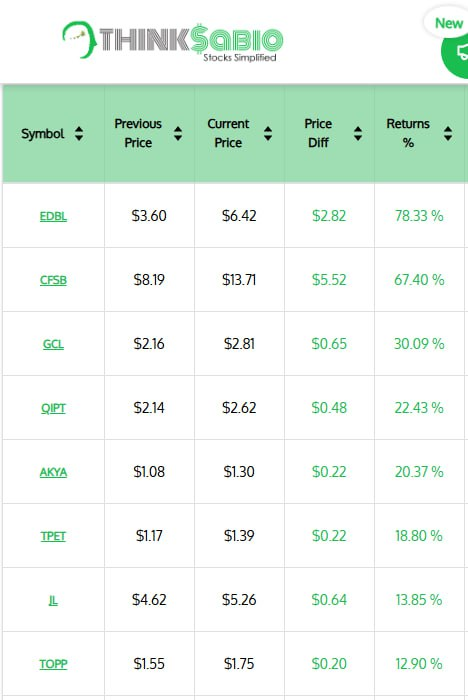
Task: Sort by Previous Price arrows
Action: (178, 133)
